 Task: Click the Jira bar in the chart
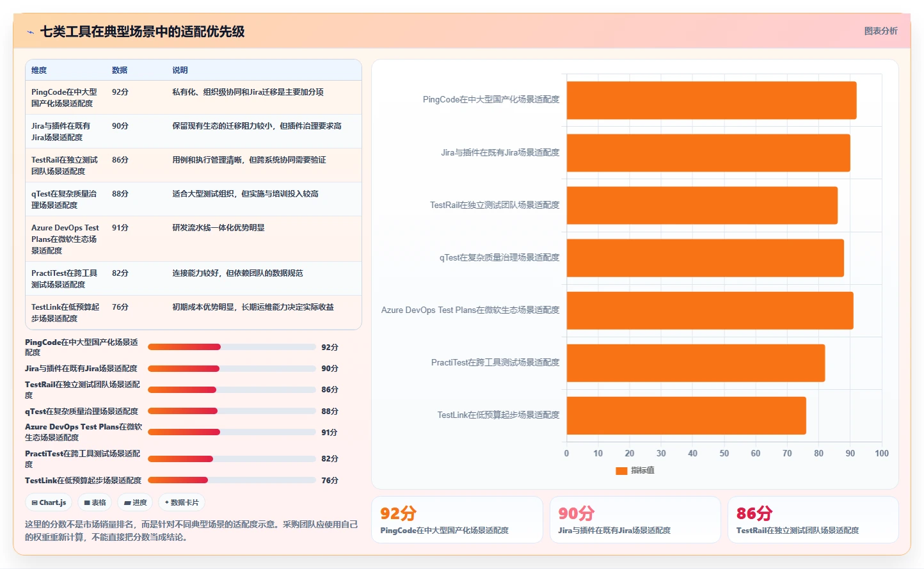(708, 152)
